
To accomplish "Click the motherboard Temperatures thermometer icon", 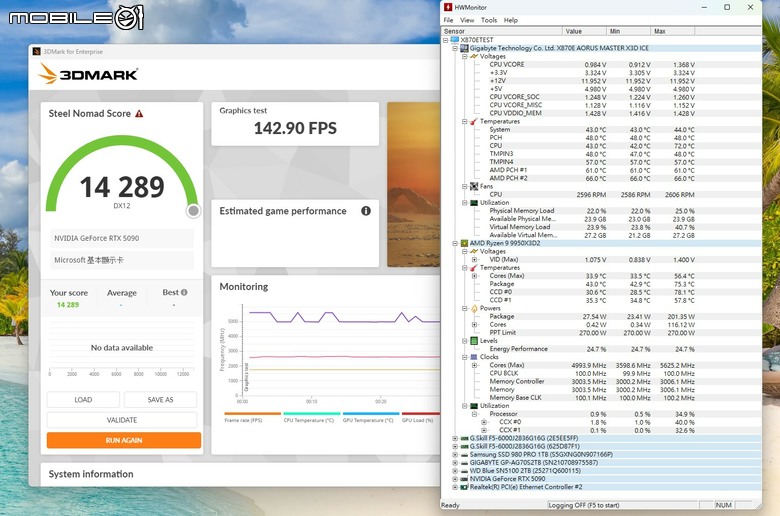I will tap(474, 121).
